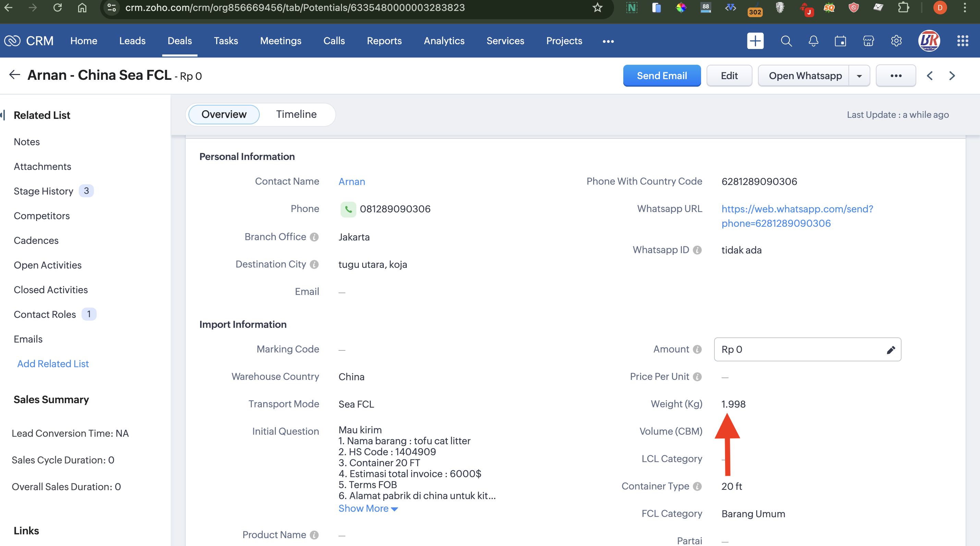The image size is (980, 546).
Task: Click the pencil edit icon in Amount field
Action: point(891,350)
